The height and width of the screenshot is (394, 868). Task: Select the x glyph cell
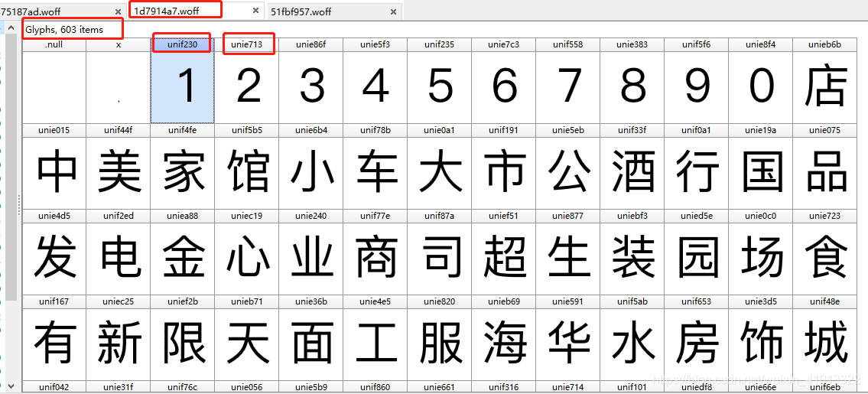[x=118, y=80]
